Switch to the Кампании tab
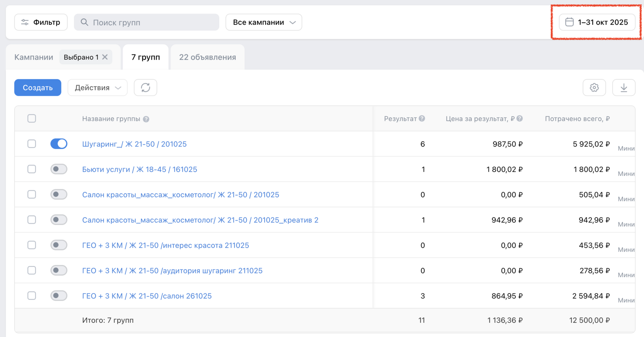This screenshot has width=644, height=337. tap(34, 57)
